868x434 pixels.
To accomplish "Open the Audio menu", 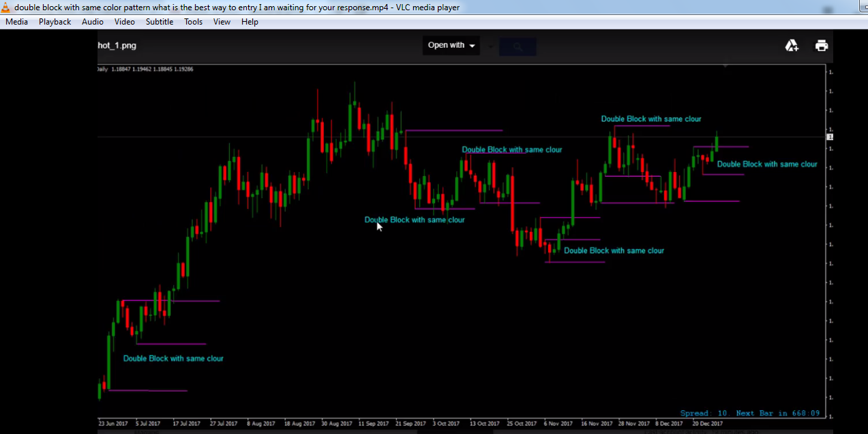I will pos(93,22).
